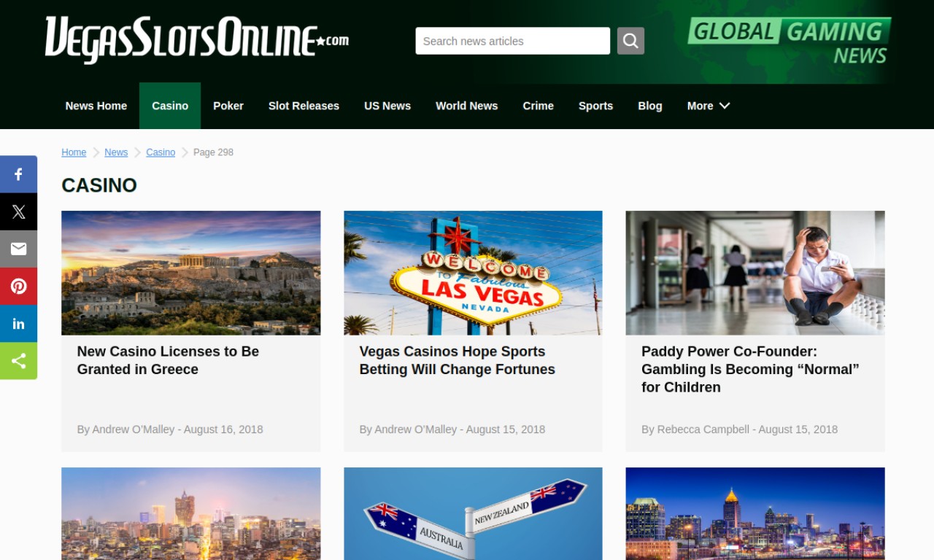Open 'Vegas Casinos Hope Sports Betting' article
Viewport: 934px width, 560px height.
[x=457, y=360]
